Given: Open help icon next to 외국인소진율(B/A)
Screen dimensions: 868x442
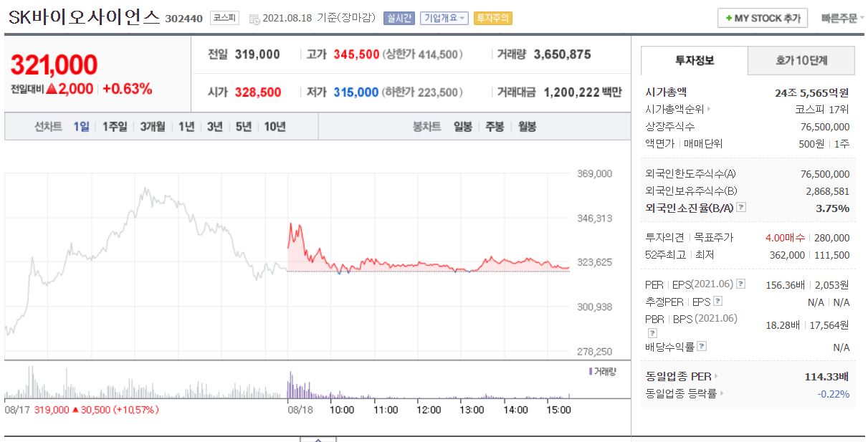Looking at the screenshot, I should point(741,208).
